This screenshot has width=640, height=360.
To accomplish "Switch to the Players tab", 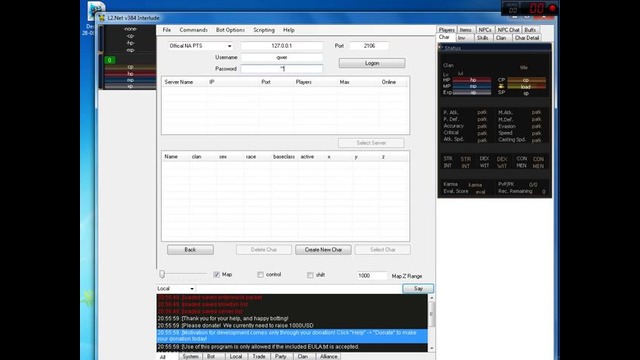I will click(x=447, y=30).
